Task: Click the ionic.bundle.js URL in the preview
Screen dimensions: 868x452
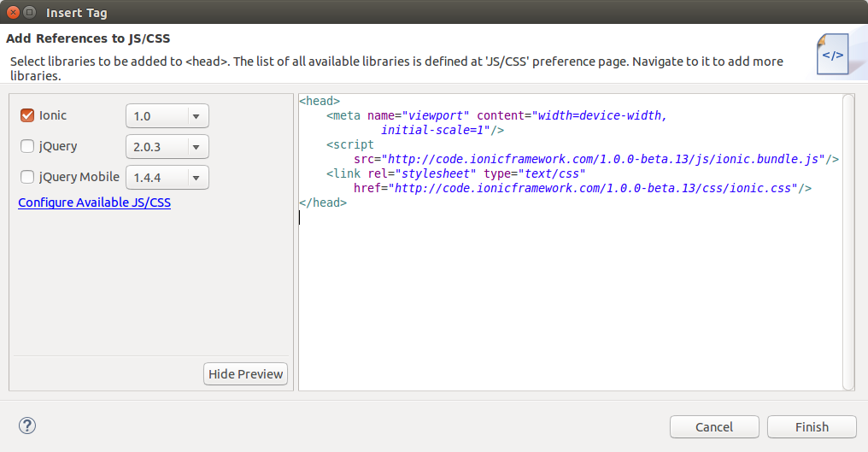Action: tap(605, 159)
